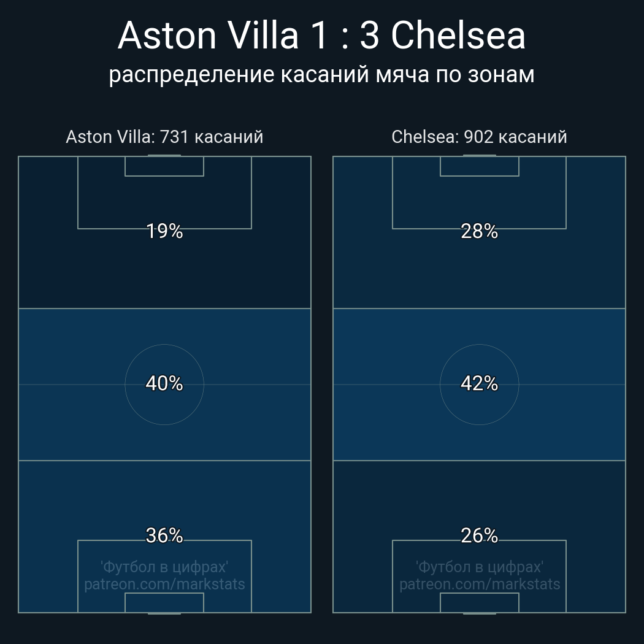Click the top six-yard box on Chelsea pitch

[x=479, y=166]
